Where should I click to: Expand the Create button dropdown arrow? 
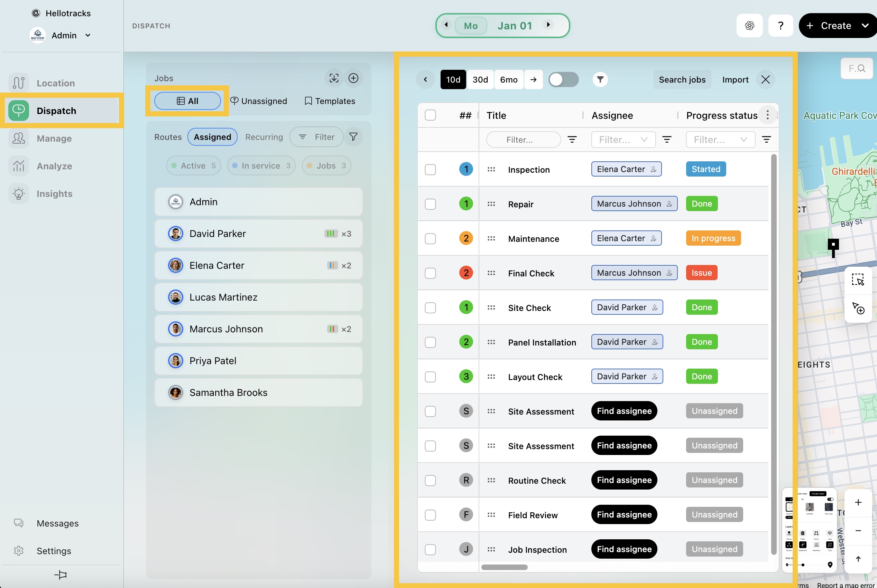(x=865, y=26)
